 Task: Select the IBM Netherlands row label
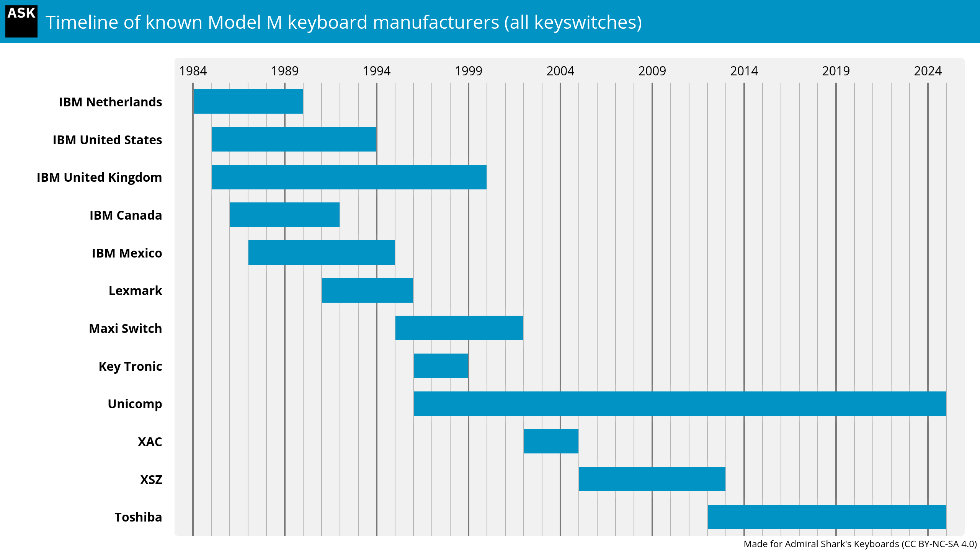pos(110,102)
